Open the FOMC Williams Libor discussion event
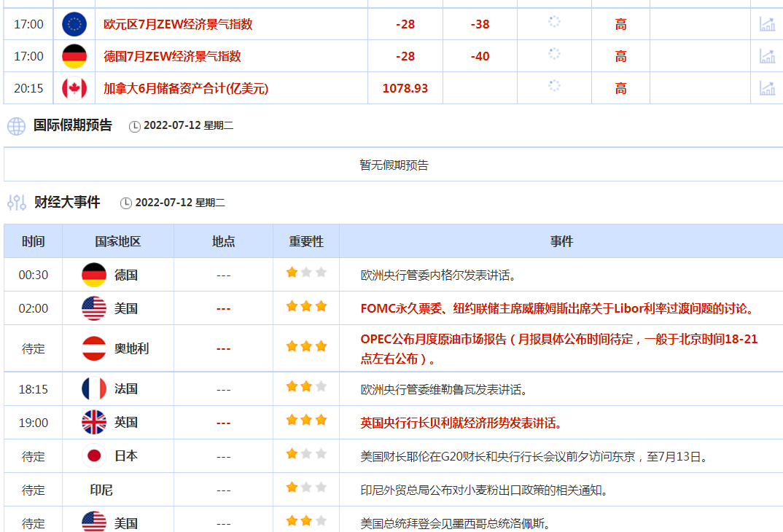The width and height of the screenshot is (783, 532). click(557, 308)
